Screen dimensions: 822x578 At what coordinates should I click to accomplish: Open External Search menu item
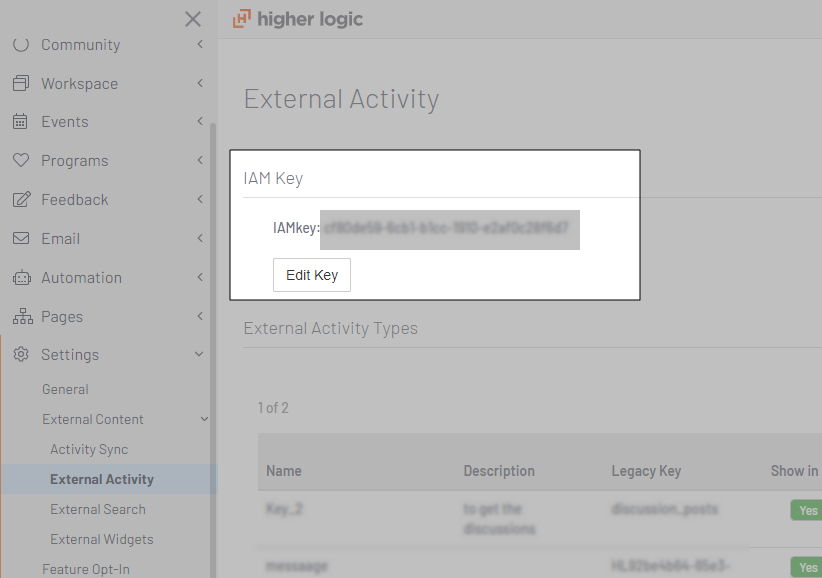[x=98, y=510]
